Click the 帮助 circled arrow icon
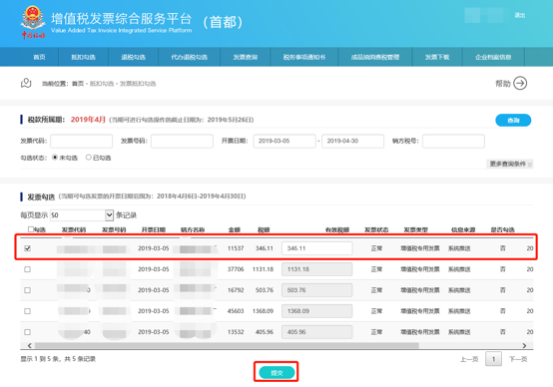Screen dimensions: 553x387 pyautogui.click(x=520, y=83)
